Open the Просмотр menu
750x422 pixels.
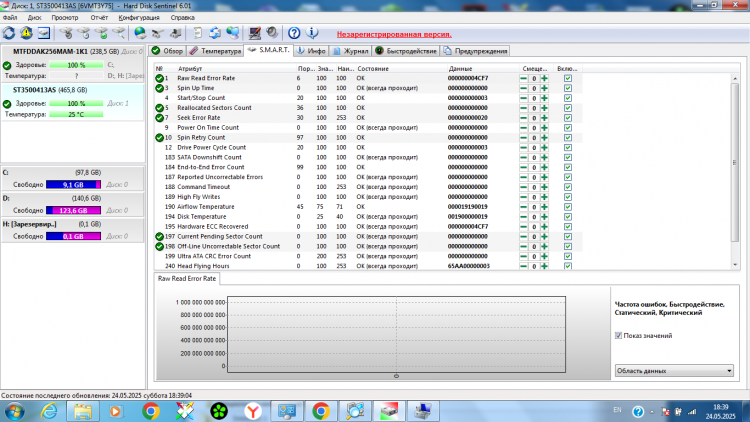coord(65,17)
